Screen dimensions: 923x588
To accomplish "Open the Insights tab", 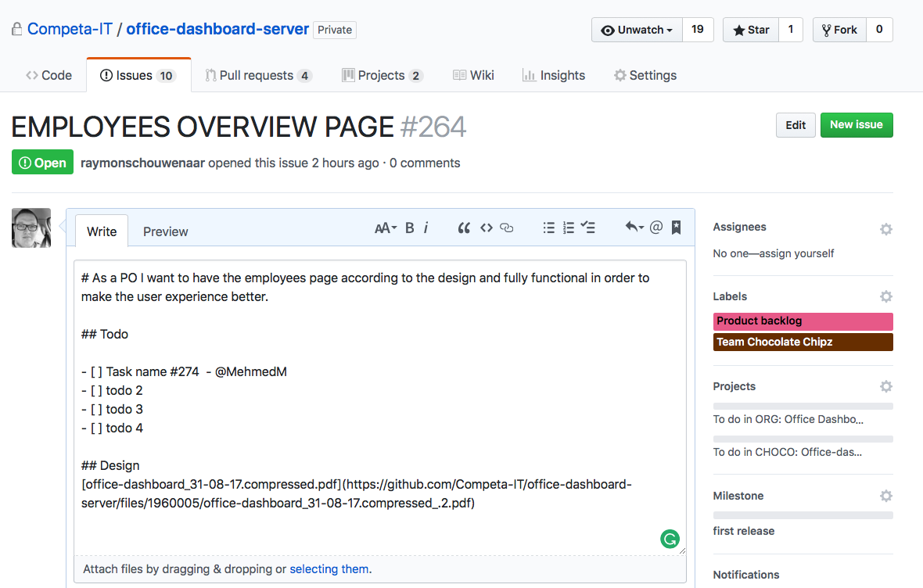I will point(554,75).
